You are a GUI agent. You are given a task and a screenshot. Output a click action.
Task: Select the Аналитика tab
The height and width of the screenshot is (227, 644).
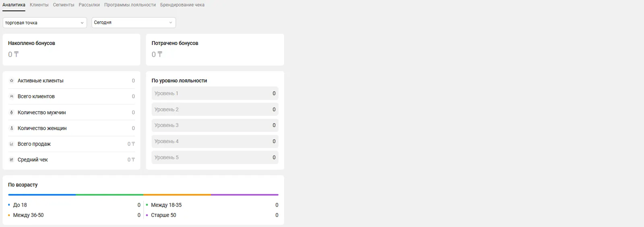click(14, 5)
